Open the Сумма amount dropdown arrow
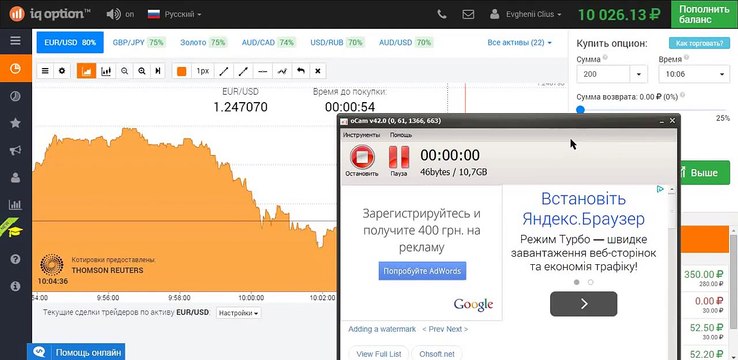The width and height of the screenshot is (738, 360). point(639,74)
